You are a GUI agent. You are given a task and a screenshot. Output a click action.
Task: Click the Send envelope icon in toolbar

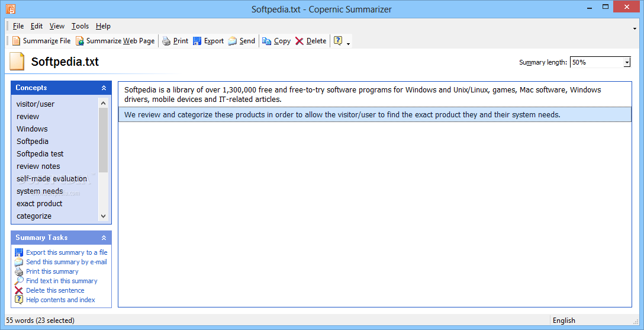click(233, 41)
